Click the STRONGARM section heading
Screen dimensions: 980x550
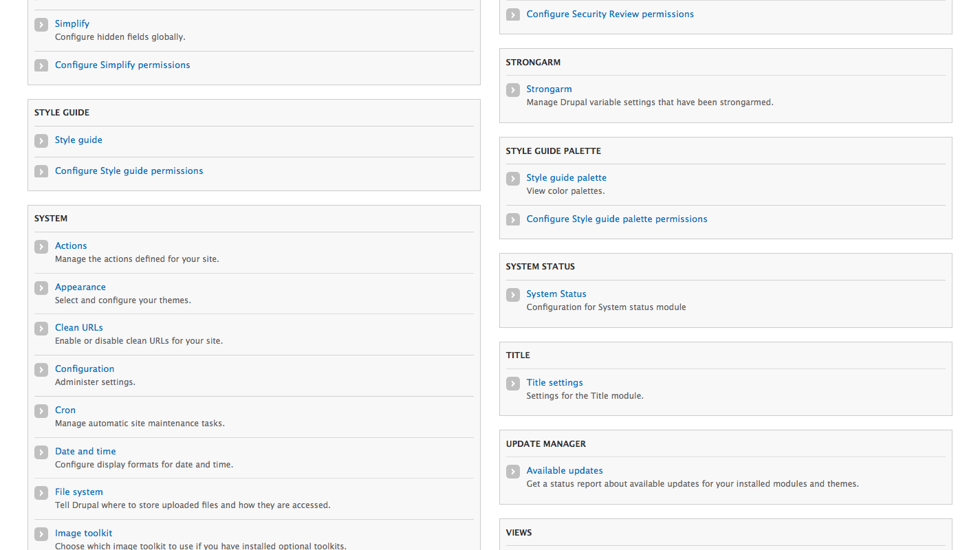coord(533,62)
